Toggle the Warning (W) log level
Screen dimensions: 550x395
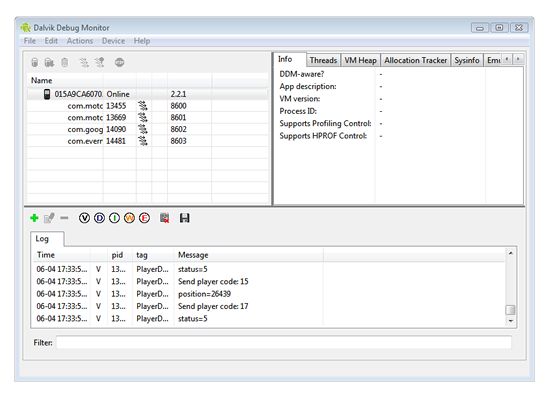pyautogui.click(x=129, y=218)
